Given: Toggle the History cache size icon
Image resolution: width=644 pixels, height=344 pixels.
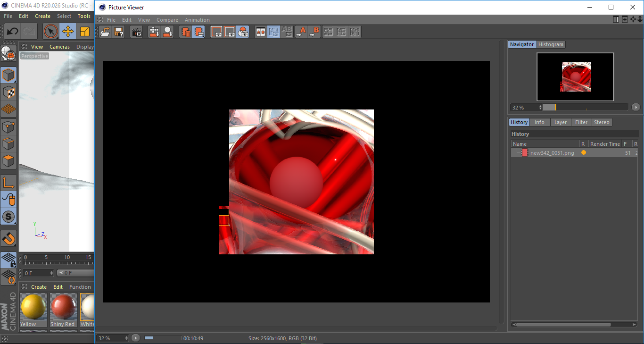Looking at the screenshot, I should (x=198, y=32).
